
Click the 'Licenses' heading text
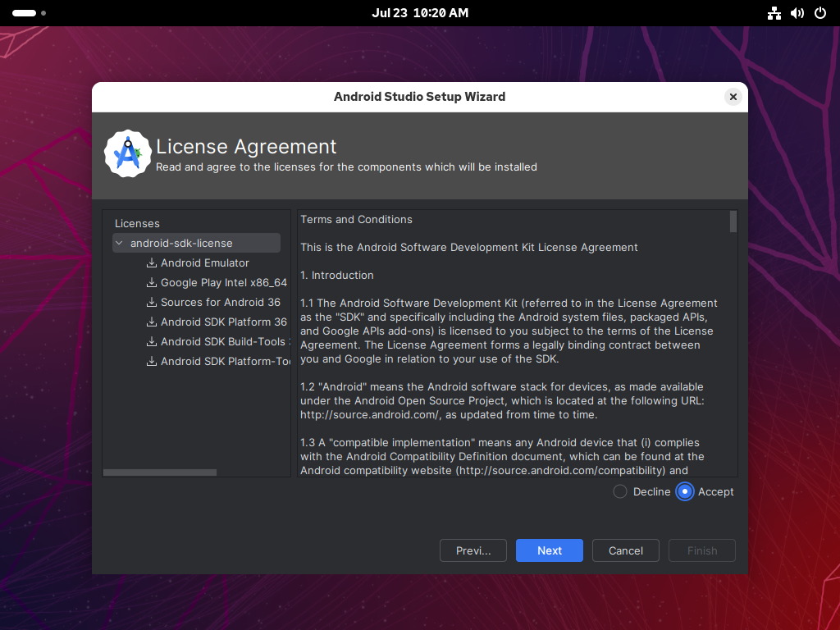click(137, 223)
